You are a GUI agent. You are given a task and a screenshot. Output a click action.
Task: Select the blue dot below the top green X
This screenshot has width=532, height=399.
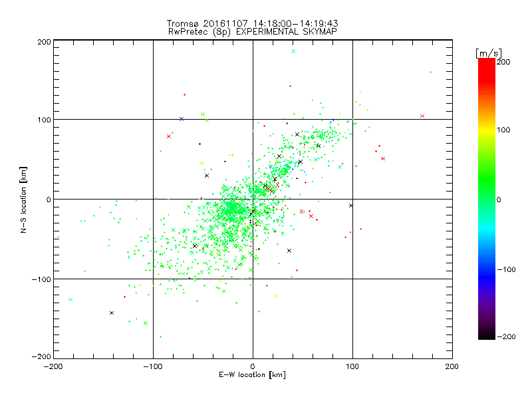coord(290,86)
